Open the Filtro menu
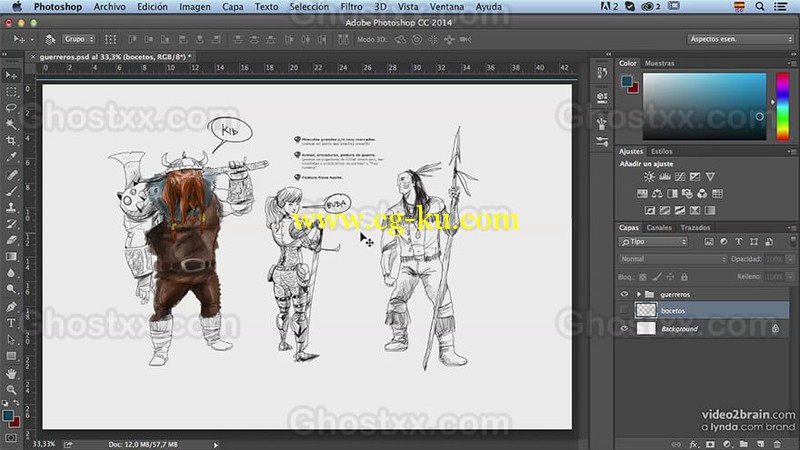This screenshot has width=800, height=450. 351,7
